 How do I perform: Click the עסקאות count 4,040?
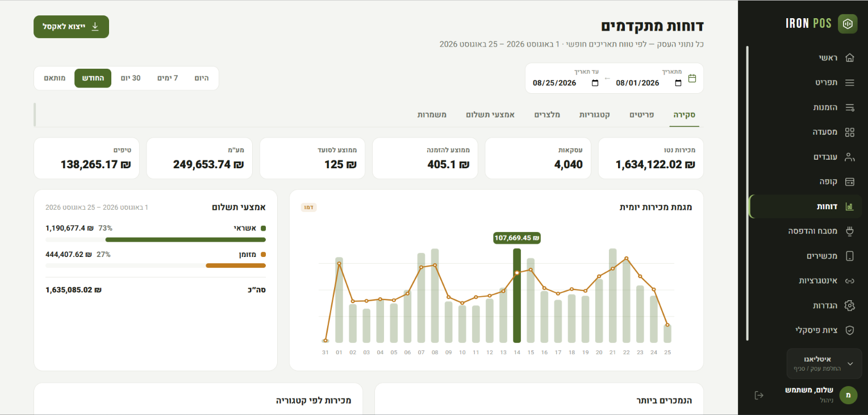569,164
